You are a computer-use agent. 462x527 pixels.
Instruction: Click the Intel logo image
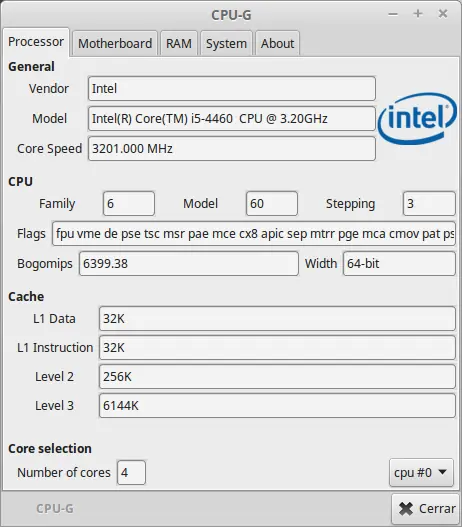coord(417,119)
